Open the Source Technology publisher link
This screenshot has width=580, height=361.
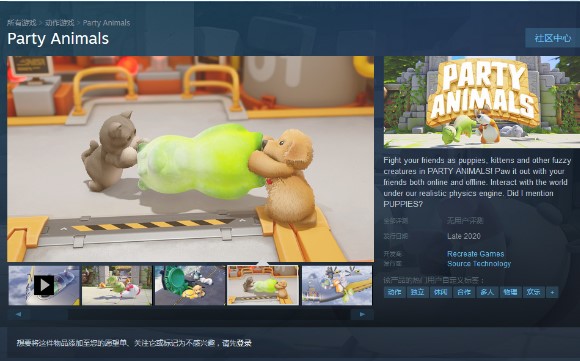[479, 264]
